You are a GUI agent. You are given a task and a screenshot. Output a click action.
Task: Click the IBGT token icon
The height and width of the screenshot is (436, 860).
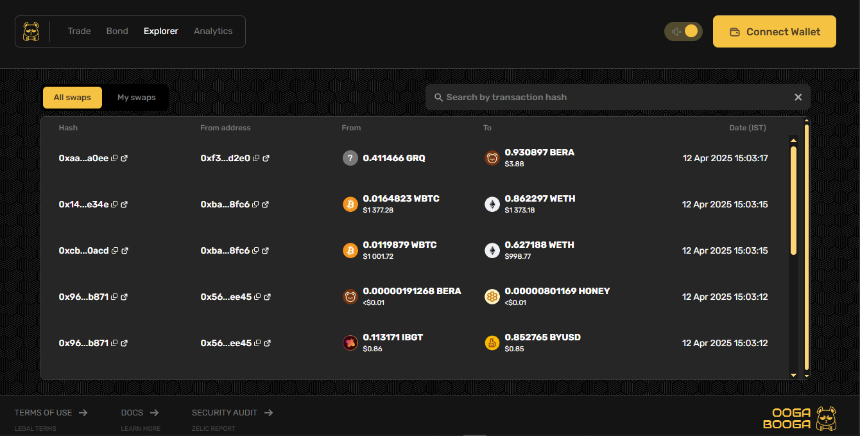(350, 343)
